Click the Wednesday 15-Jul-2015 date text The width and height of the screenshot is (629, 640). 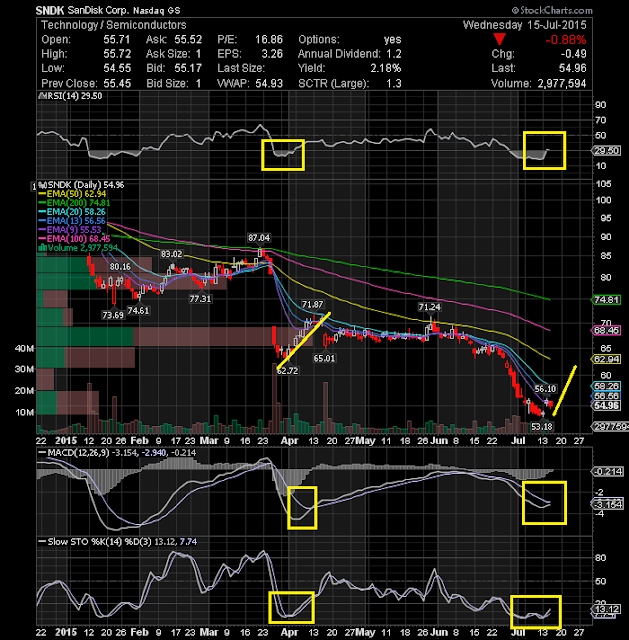coord(525,25)
